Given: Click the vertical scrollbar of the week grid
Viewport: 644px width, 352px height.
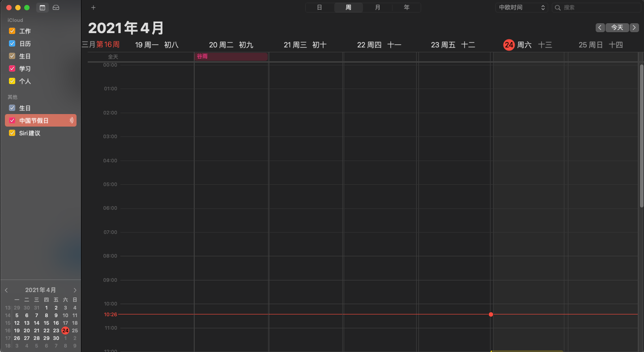Looking at the screenshot, I should point(641,136).
